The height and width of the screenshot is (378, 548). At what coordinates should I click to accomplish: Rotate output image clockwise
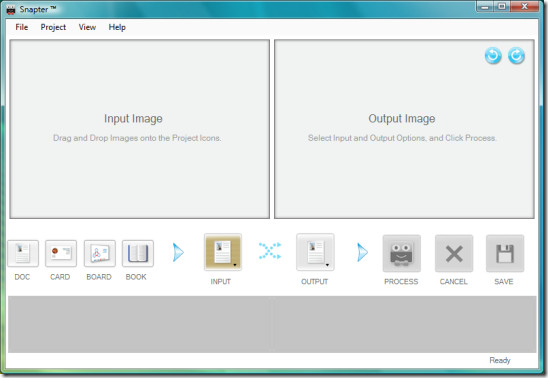coord(516,56)
